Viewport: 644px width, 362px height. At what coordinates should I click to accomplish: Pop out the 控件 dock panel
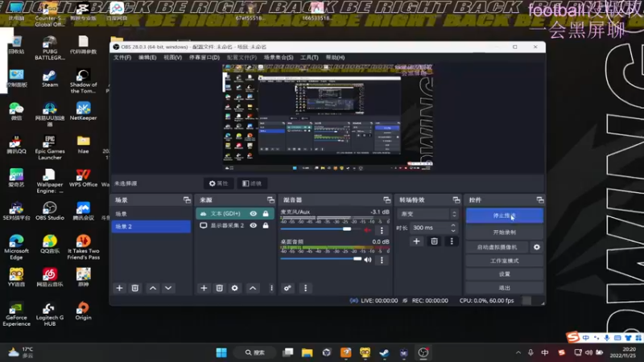(x=540, y=200)
